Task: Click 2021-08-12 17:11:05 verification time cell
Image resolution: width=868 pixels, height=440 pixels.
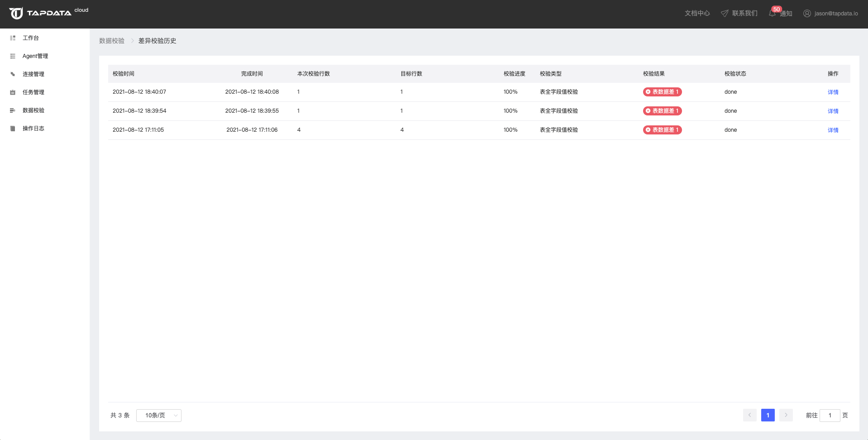Action: click(138, 130)
